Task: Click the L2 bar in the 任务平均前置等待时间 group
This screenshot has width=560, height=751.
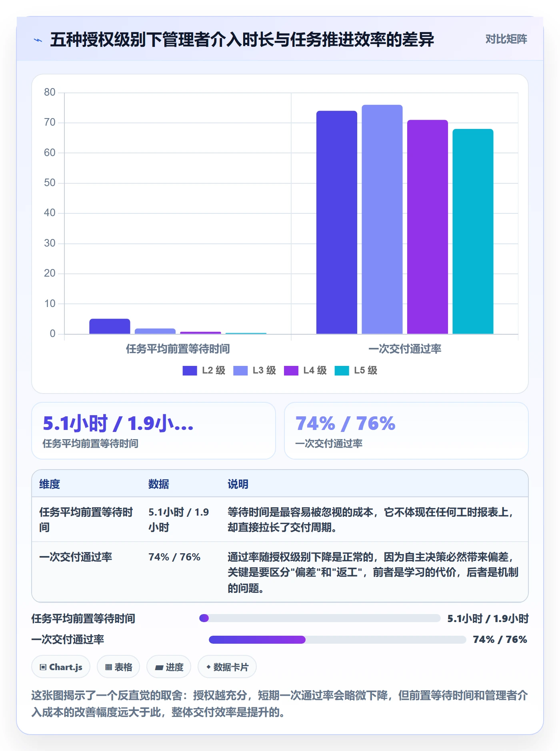Action: click(110, 326)
